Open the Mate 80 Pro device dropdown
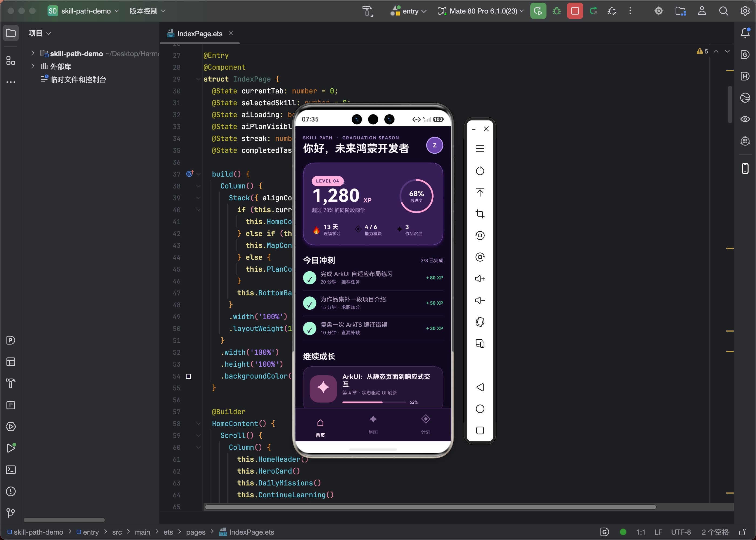The height and width of the screenshot is (540, 756). click(x=481, y=11)
